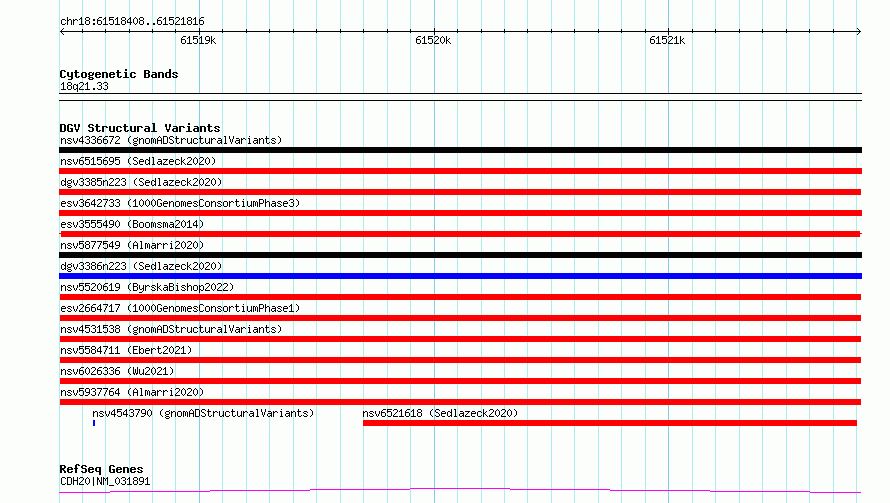Screen dimensions: 890x503
Task: Open esv3642733 (1000GenomesConsortiumPhase3) label
Action: coord(180,203)
